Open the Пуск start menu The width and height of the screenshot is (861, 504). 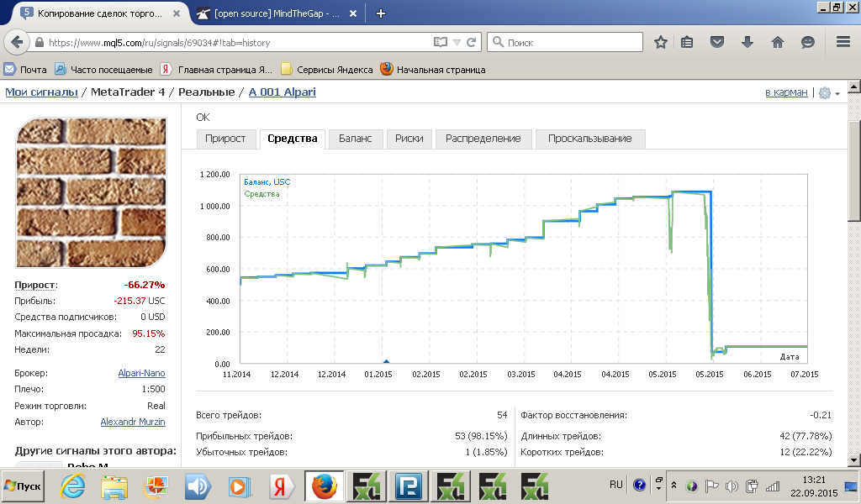[23, 486]
